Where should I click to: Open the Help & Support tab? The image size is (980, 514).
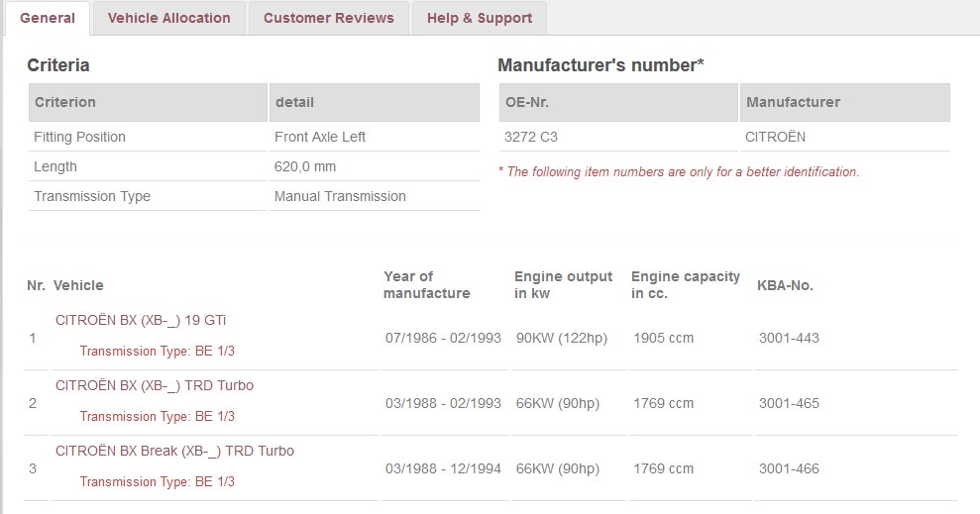[480, 18]
